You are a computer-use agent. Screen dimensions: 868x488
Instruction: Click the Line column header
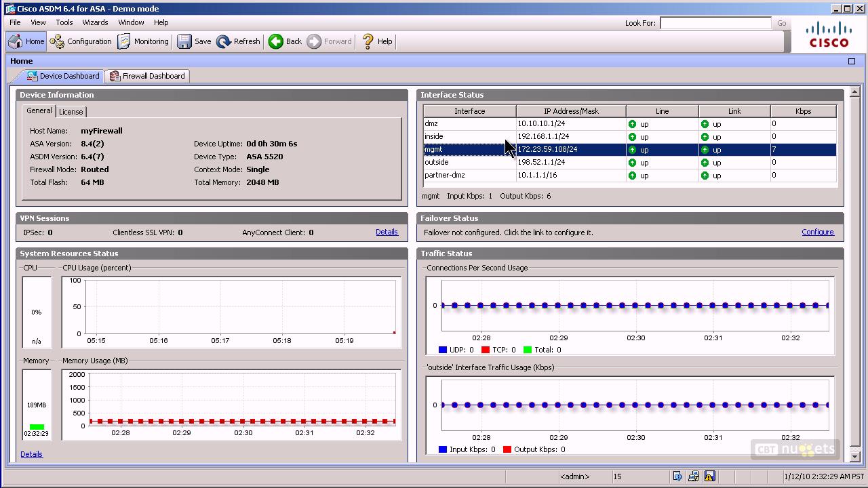point(662,111)
